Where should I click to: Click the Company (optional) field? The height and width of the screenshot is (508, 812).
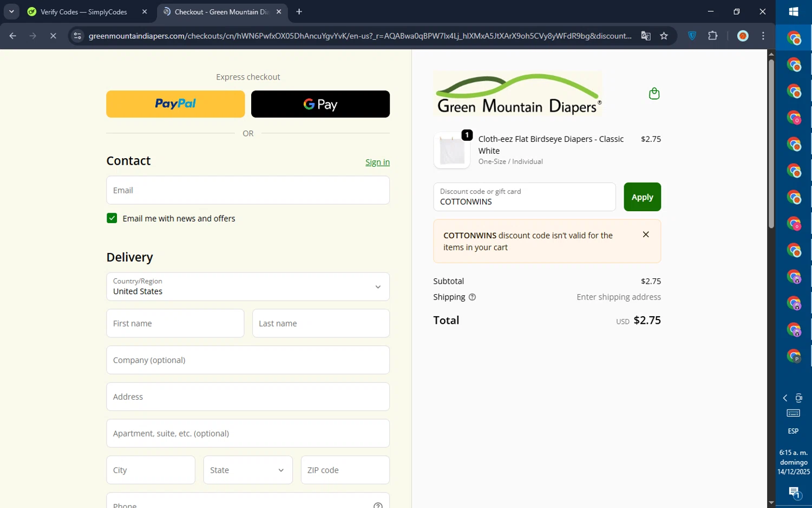248,360
